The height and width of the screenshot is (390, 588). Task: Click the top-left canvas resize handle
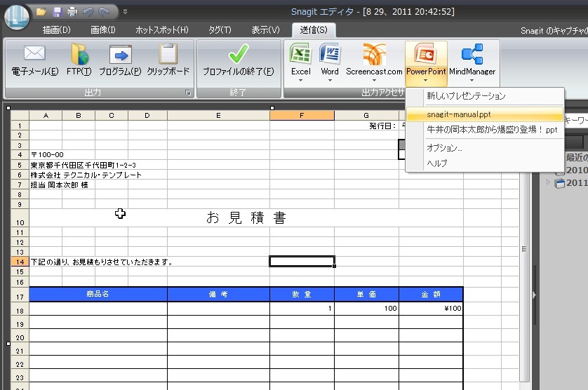8,108
